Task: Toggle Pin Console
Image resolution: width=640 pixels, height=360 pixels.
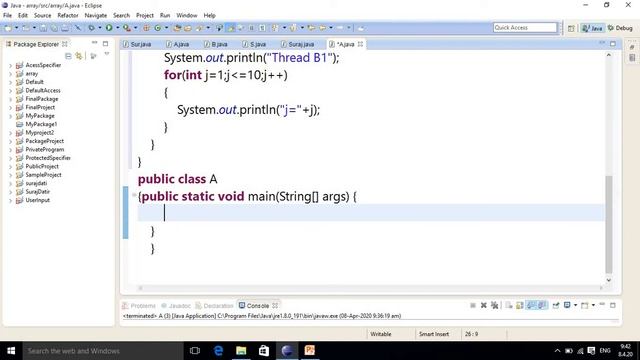Action: click(x=556, y=305)
